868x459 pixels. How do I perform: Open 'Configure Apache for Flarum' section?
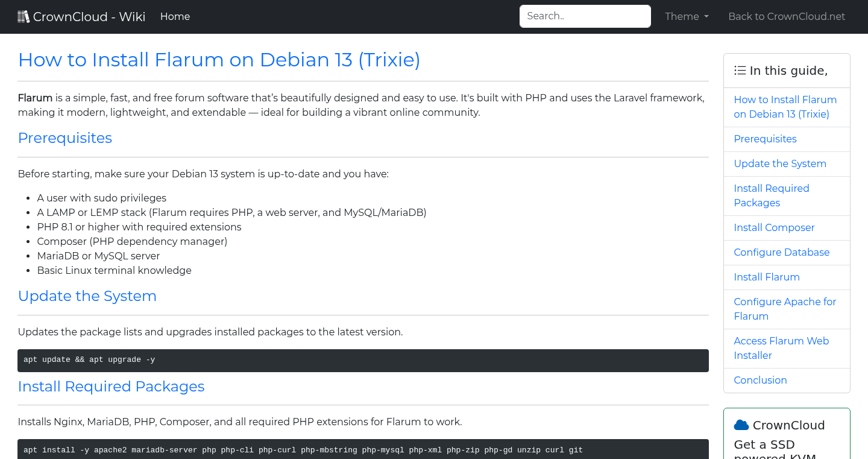[x=785, y=308]
